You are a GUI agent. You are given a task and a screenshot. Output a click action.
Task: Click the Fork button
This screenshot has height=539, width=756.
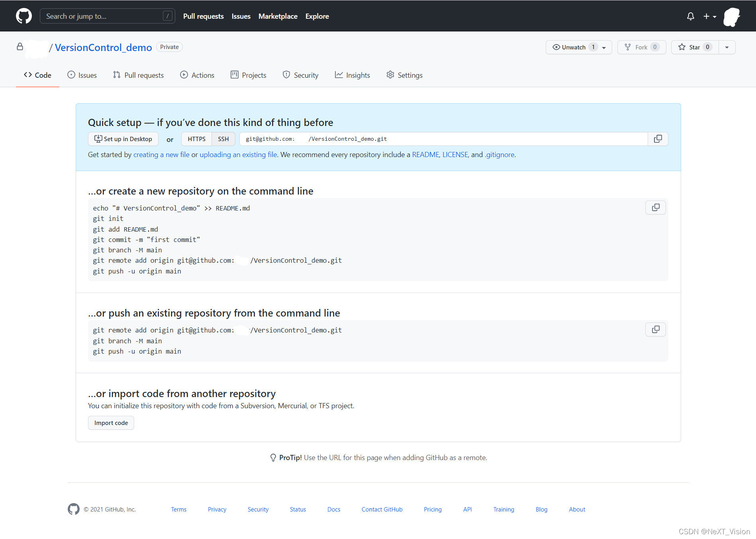pyautogui.click(x=641, y=47)
